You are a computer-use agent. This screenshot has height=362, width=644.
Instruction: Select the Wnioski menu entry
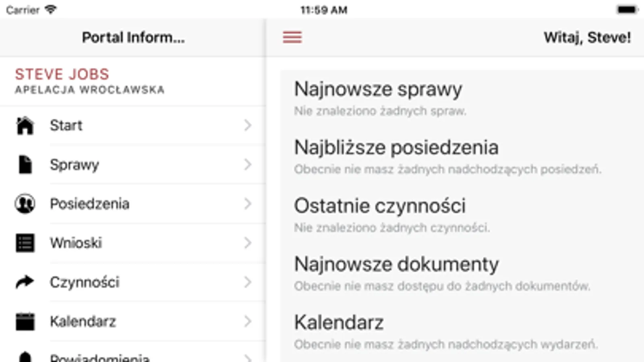tap(76, 243)
